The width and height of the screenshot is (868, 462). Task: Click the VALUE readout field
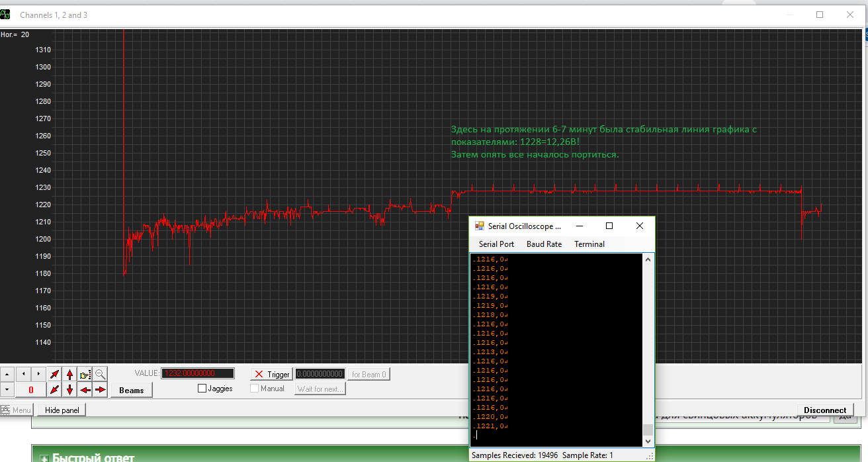198,374
